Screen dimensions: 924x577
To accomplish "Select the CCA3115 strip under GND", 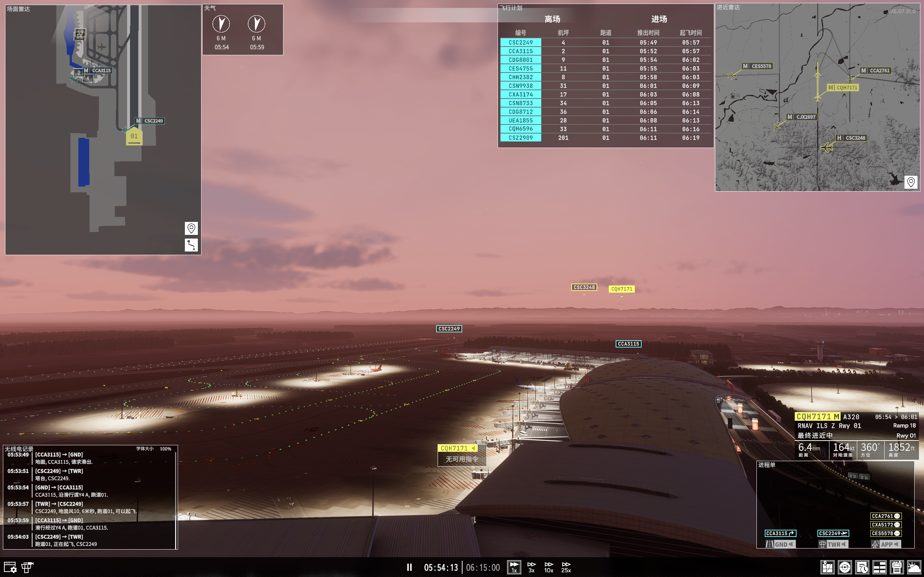I will point(780,533).
